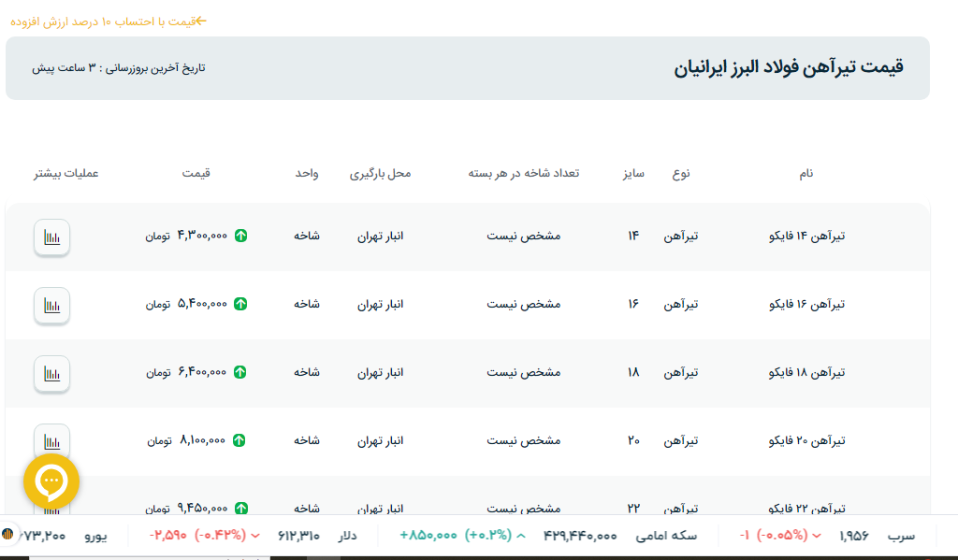The width and height of the screenshot is (958, 560).
Task: Open chart for تیرآهن ۲۰ فایکو row
Action: pos(52,440)
